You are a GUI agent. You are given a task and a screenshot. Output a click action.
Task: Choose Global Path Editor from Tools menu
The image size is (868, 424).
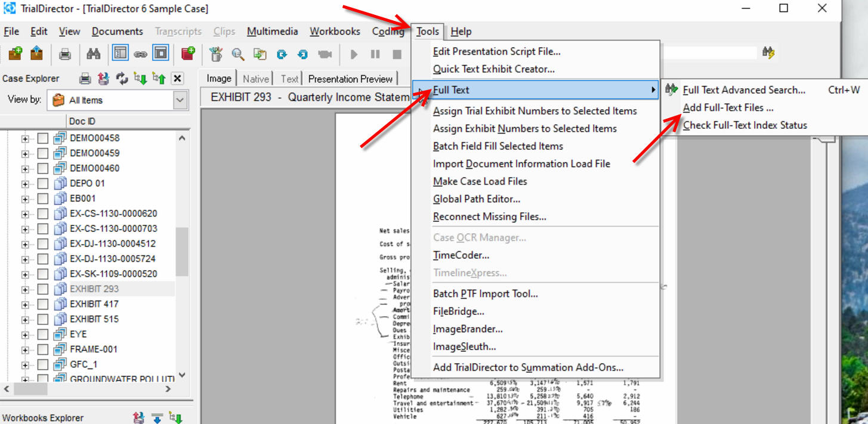477,199
